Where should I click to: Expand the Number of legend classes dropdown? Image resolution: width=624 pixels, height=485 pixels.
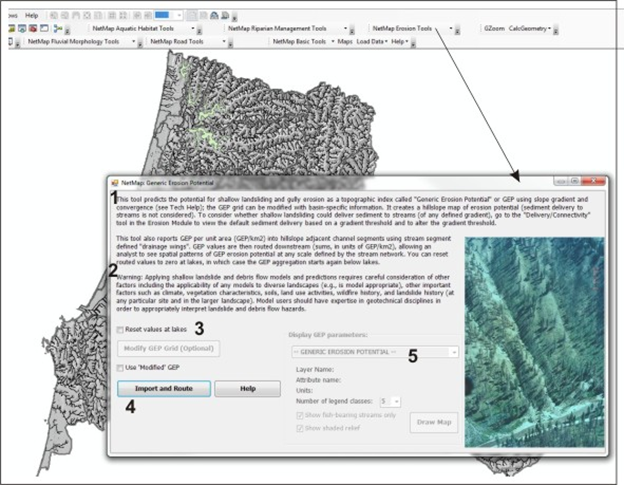click(397, 401)
